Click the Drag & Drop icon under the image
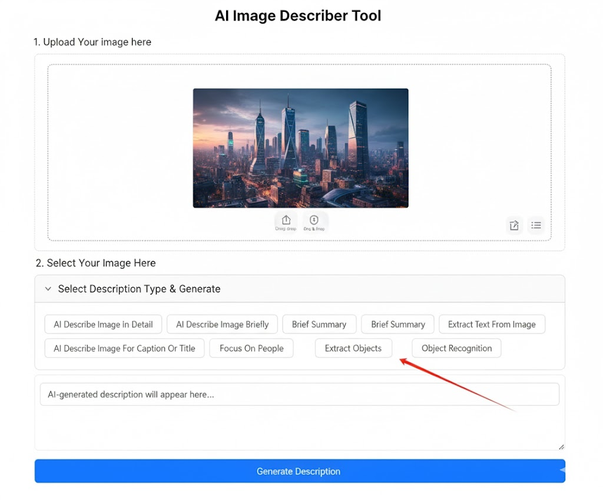Screen dimensions: 603x500 (314, 222)
